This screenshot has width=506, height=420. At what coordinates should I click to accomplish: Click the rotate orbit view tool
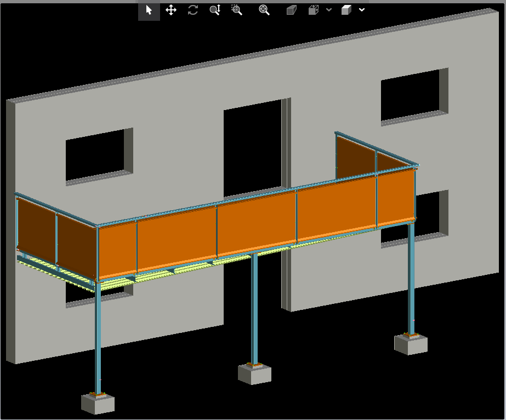coord(193,10)
